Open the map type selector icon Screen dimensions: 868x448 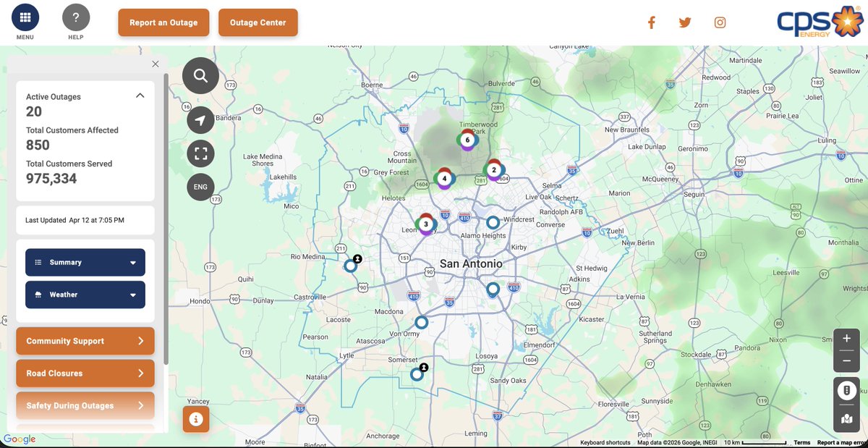pos(846,418)
